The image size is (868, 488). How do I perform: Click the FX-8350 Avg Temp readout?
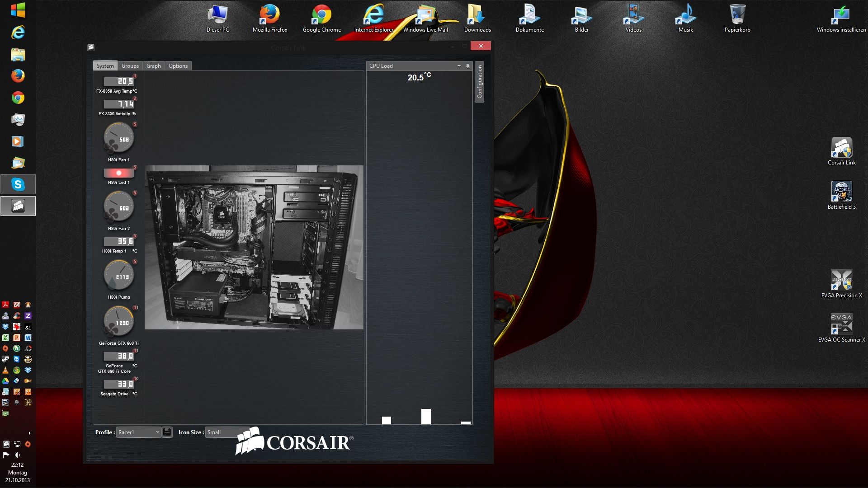pos(119,81)
